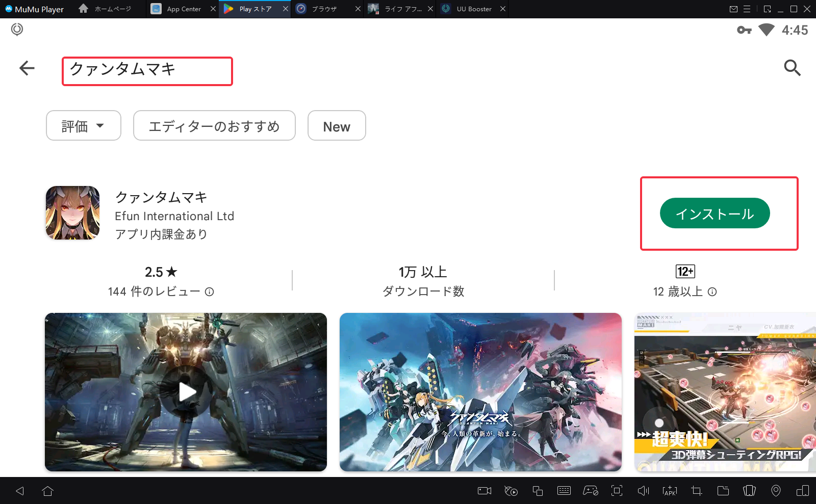Open the virtual location pin icon
The image size is (816, 504).
(x=776, y=491)
